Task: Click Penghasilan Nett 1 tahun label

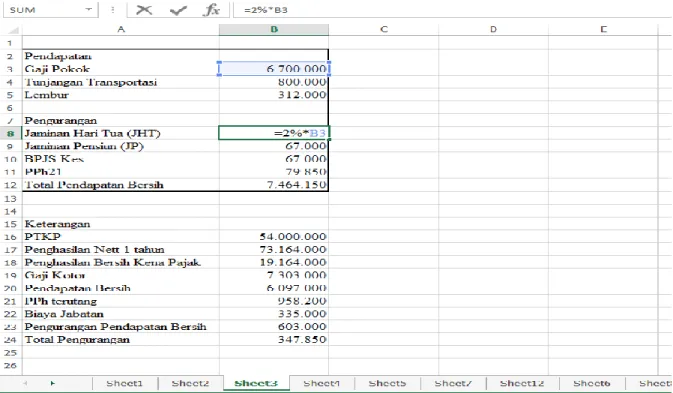Action: tap(121, 250)
